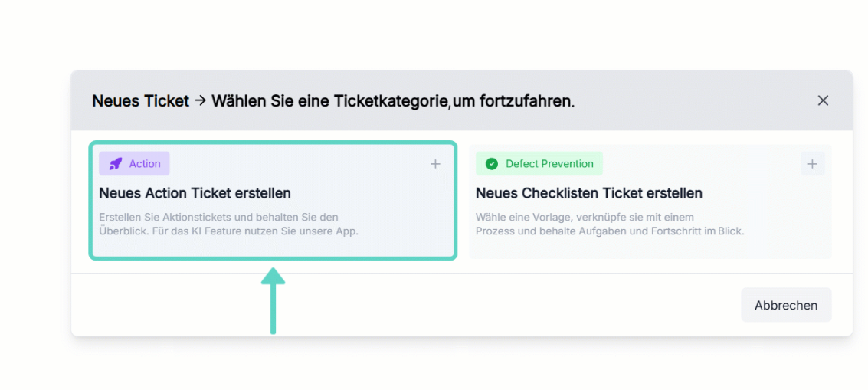Open Neues Checklisten Ticket erstellen heading

589,193
